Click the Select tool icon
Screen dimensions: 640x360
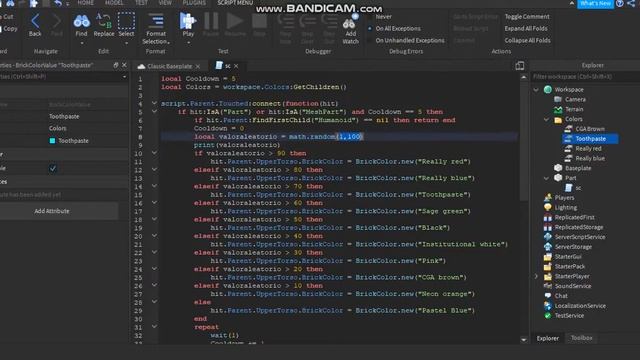[126, 21]
